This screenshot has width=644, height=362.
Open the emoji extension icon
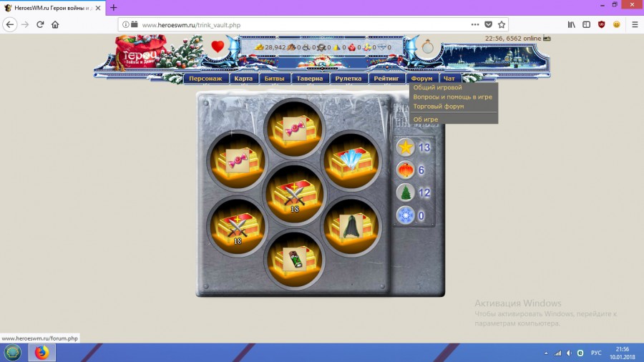click(617, 24)
